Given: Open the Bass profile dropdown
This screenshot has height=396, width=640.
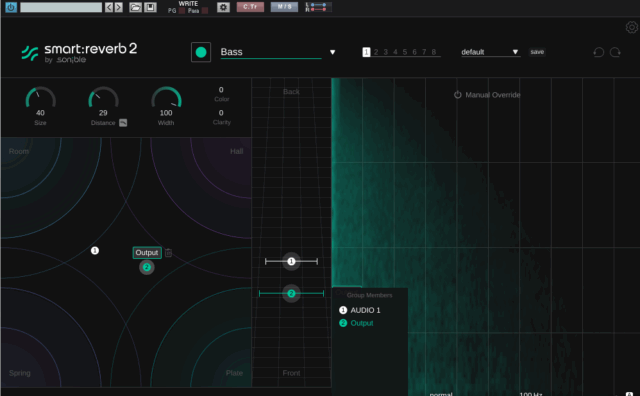Looking at the screenshot, I should tap(271, 52).
